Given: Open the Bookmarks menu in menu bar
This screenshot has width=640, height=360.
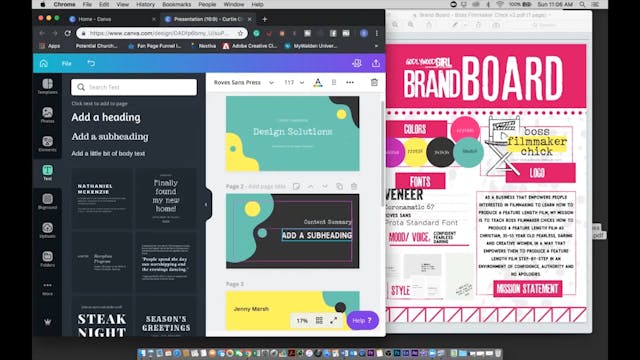Looking at the screenshot, I should pyautogui.click(x=176, y=4).
